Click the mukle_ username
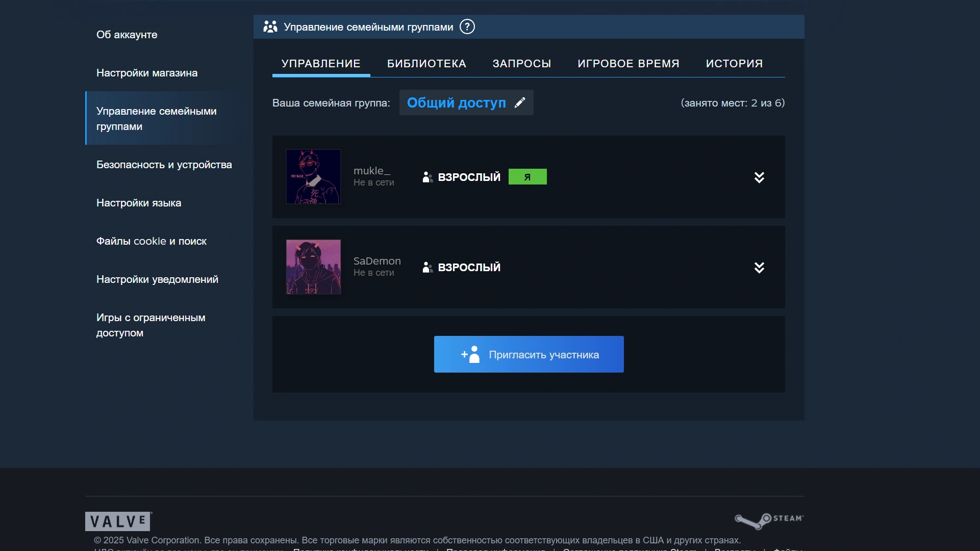Image resolution: width=980 pixels, height=551 pixels. click(372, 171)
